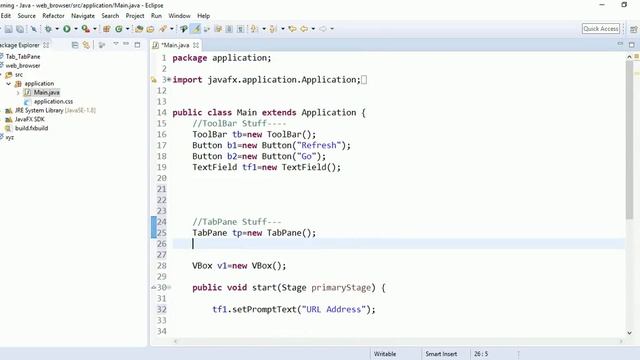
Task: Open the Run dropdown arrow
Action: click(x=76, y=29)
